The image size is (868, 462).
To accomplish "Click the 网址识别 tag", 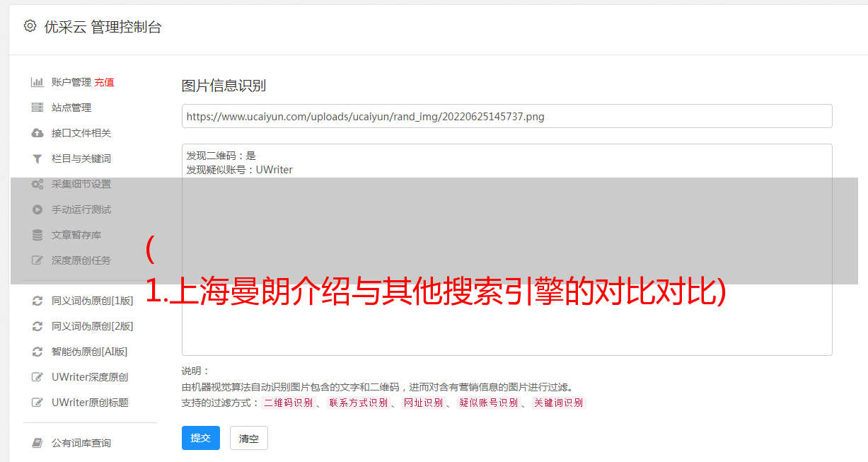I will tap(424, 403).
